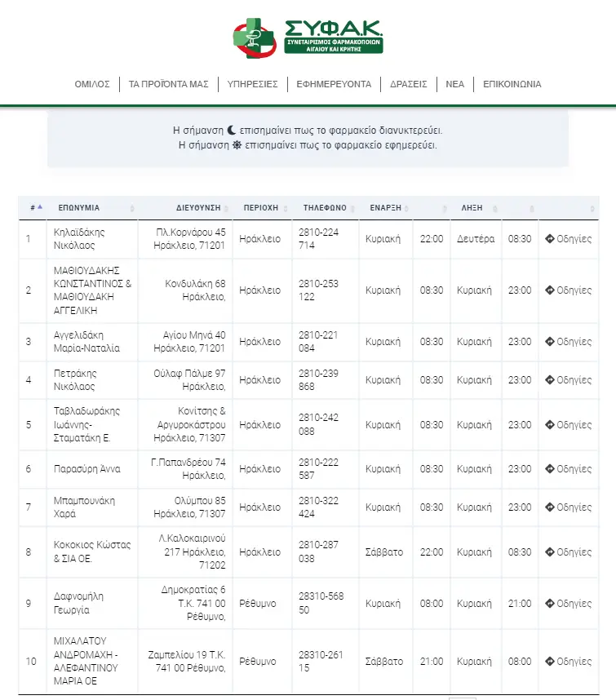Click phone number 2810-221 084

pyautogui.click(x=318, y=342)
